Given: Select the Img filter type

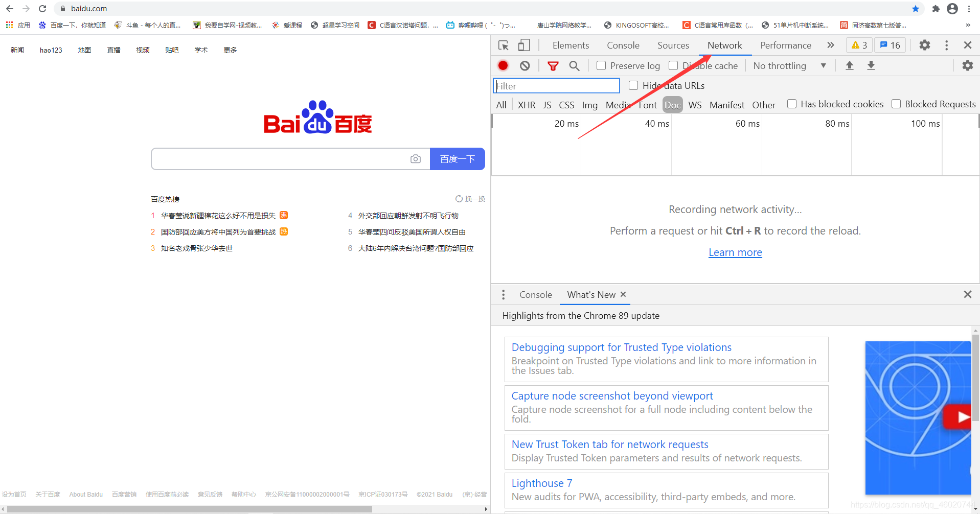Looking at the screenshot, I should (x=589, y=105).
